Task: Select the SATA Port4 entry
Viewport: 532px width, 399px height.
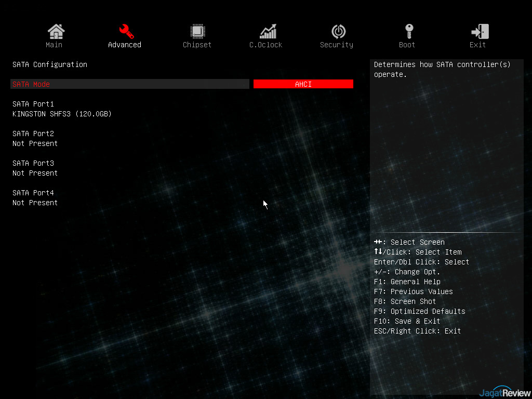Action: [x=33, y=193]
